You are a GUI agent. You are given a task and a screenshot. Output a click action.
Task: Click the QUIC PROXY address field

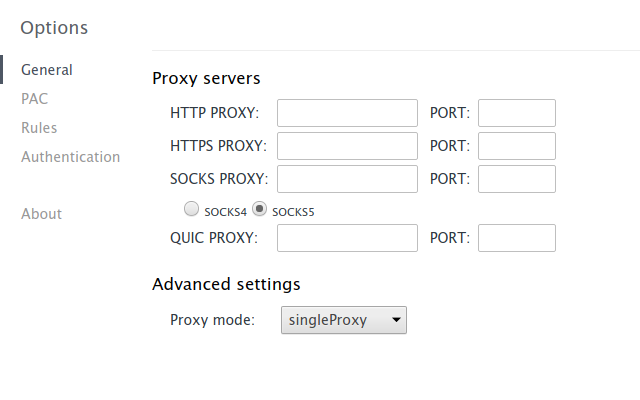pyautogui.click(x=347, y=238)
